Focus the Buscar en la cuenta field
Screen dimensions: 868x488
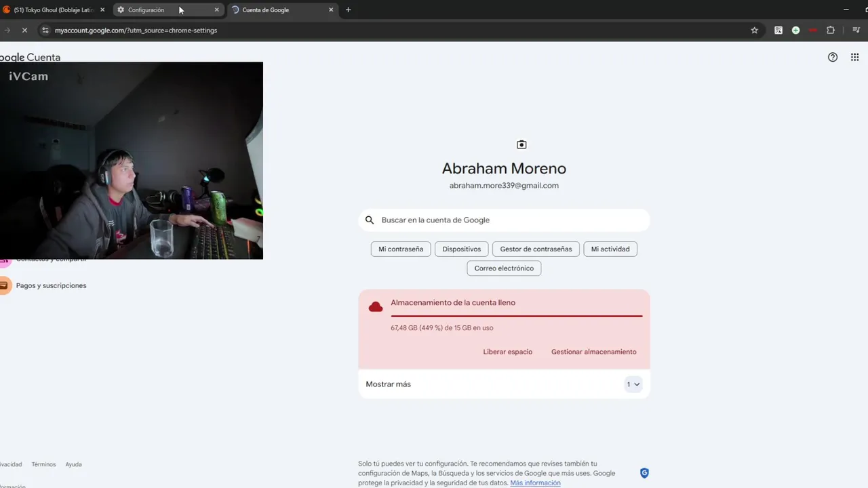point(504,220)
